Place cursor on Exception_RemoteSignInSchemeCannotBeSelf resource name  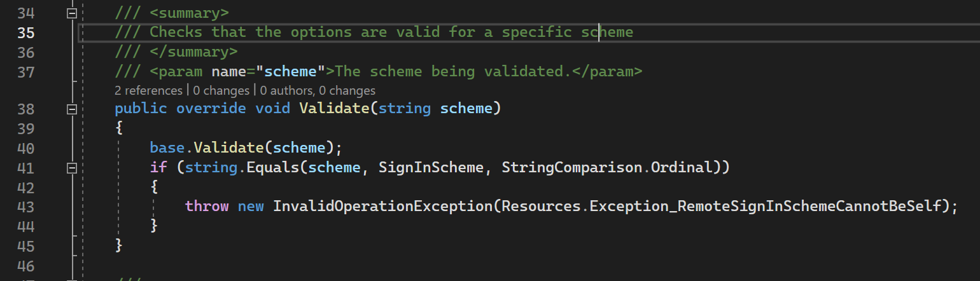coord(766,207)
